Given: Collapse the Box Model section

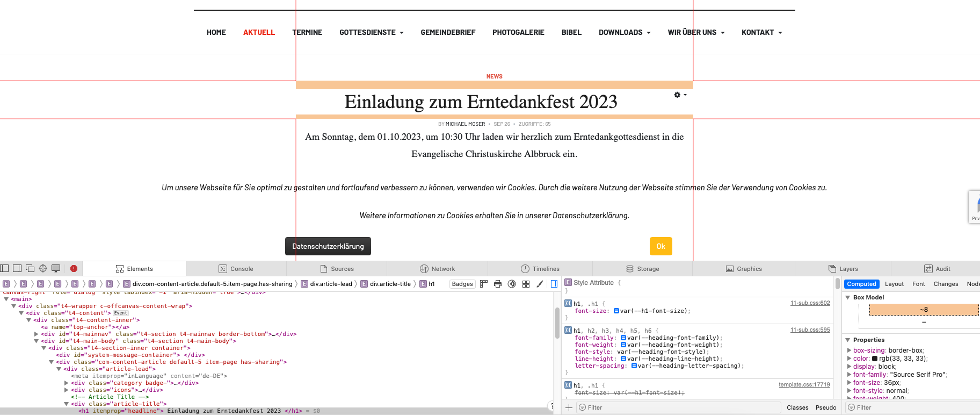Looking at the screenshot, I should coord(848,297).
